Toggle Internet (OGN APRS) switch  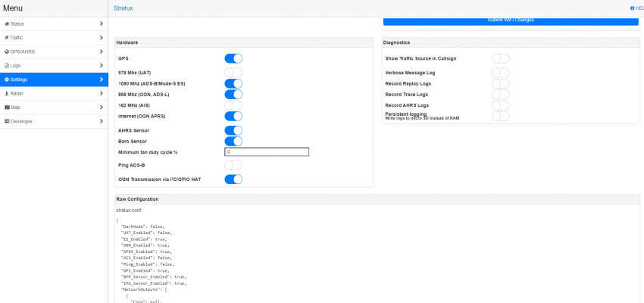(x=233, y=116)
